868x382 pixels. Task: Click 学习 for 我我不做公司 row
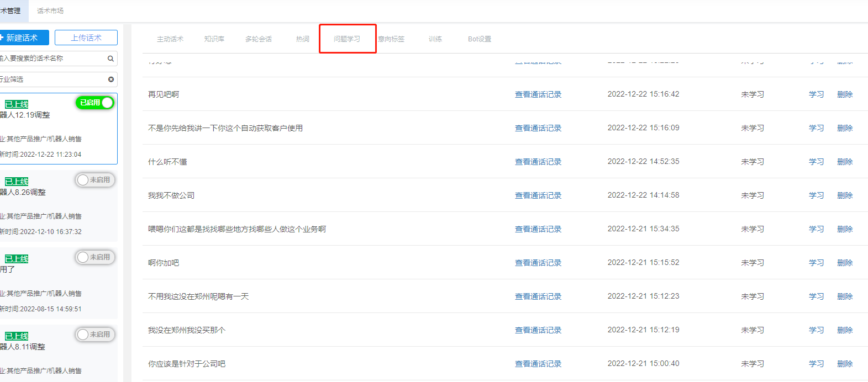pos(816,195)
